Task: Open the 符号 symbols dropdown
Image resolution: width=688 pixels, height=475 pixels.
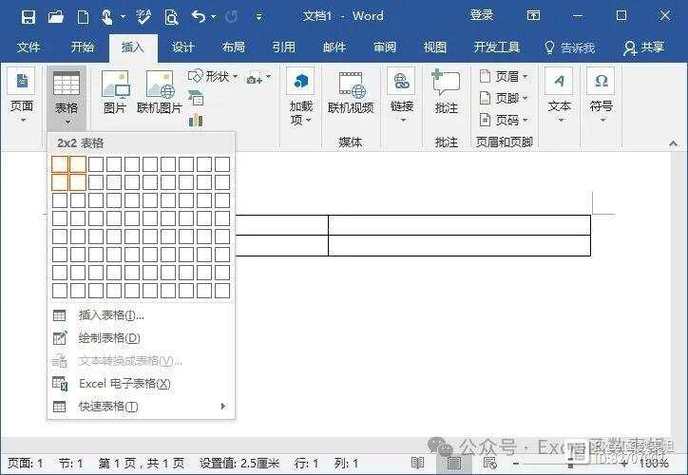Action: point(602,96)
